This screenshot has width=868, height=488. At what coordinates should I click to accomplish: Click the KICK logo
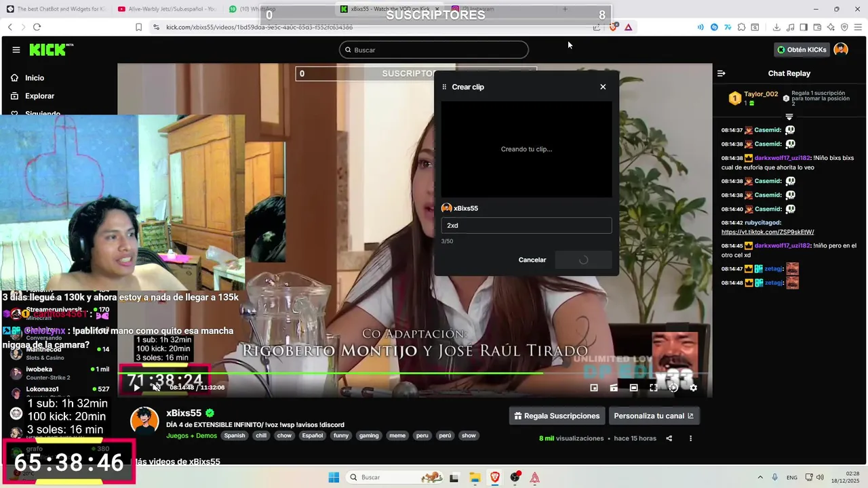[x=51, y=49]
